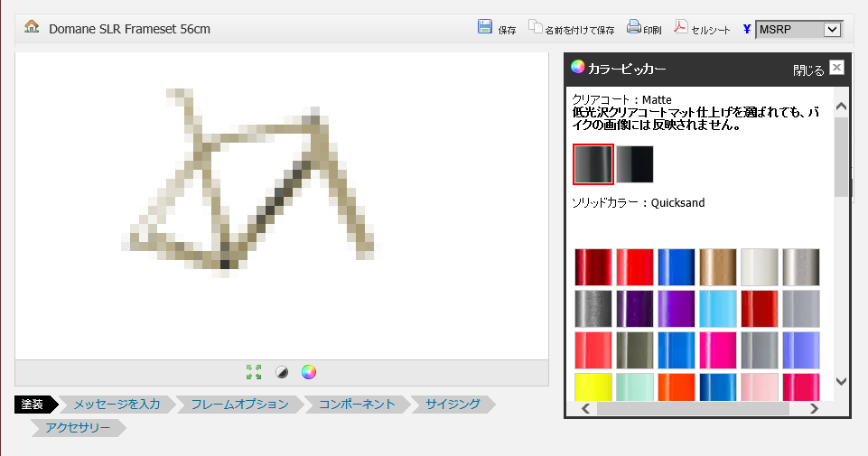
Task: Go to home via the house icon
Action: click(32, 26)
